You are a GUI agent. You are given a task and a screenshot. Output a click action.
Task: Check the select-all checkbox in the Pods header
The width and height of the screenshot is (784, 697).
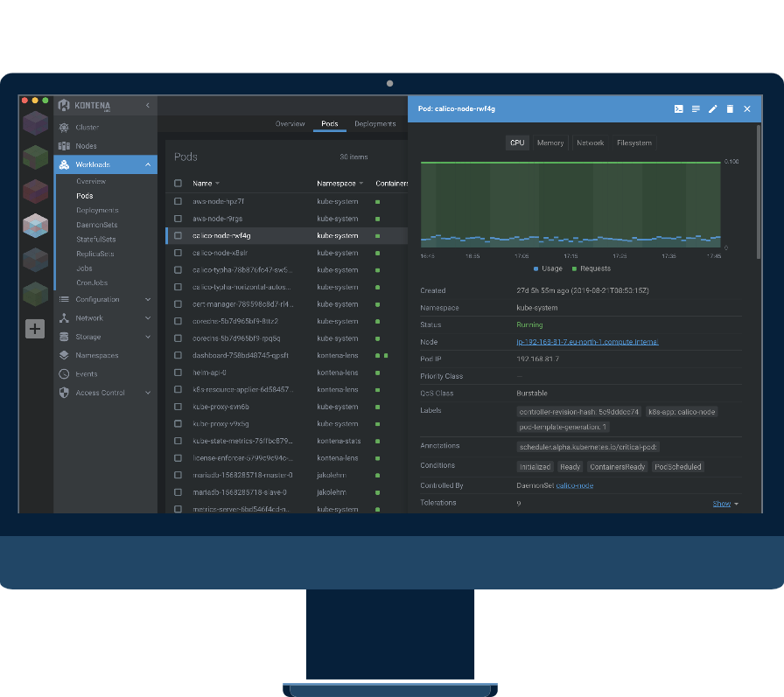click(x=178, y=183)
